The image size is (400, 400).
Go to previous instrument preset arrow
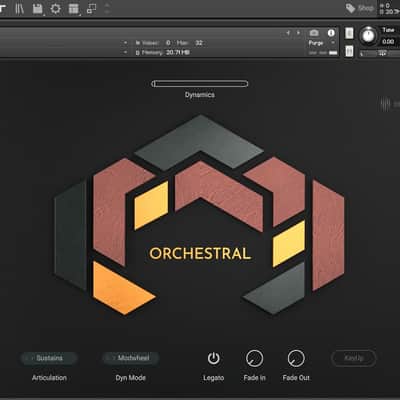pos(288,33)
